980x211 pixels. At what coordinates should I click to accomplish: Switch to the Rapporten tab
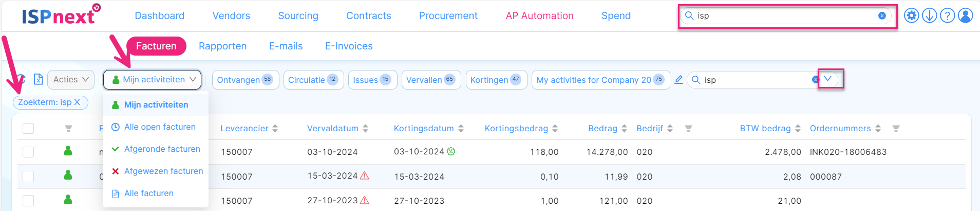click(222, 46)
